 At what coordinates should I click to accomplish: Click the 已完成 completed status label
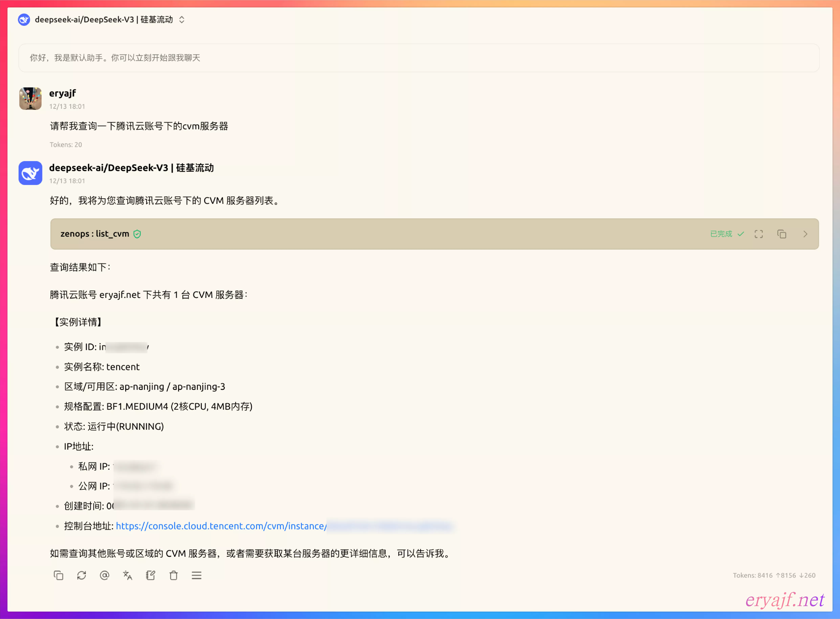[721, 234]
